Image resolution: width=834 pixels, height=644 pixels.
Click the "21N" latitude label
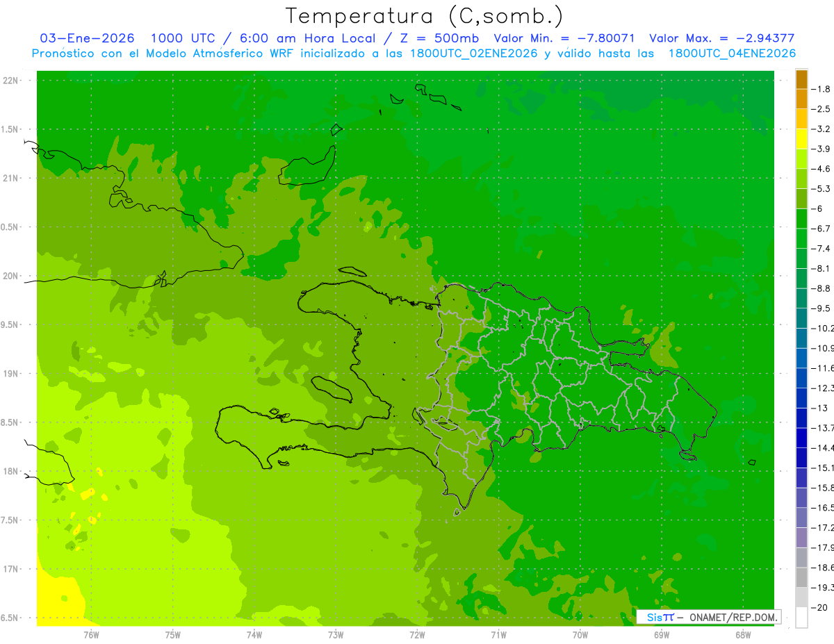coord(11,178)
